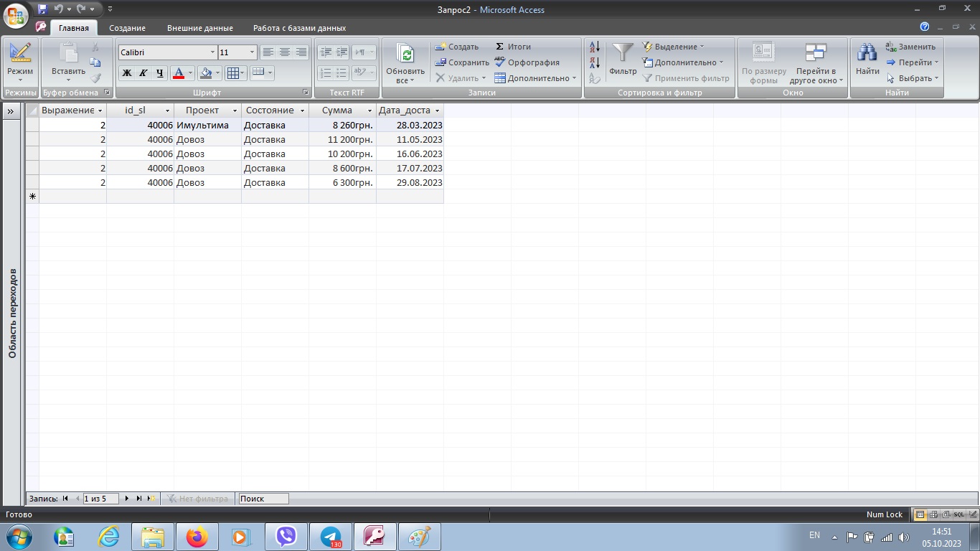The width and height of the screenshot is (980, 551).
Task: Click the Заменить button
Action: [x=910, y=47]
